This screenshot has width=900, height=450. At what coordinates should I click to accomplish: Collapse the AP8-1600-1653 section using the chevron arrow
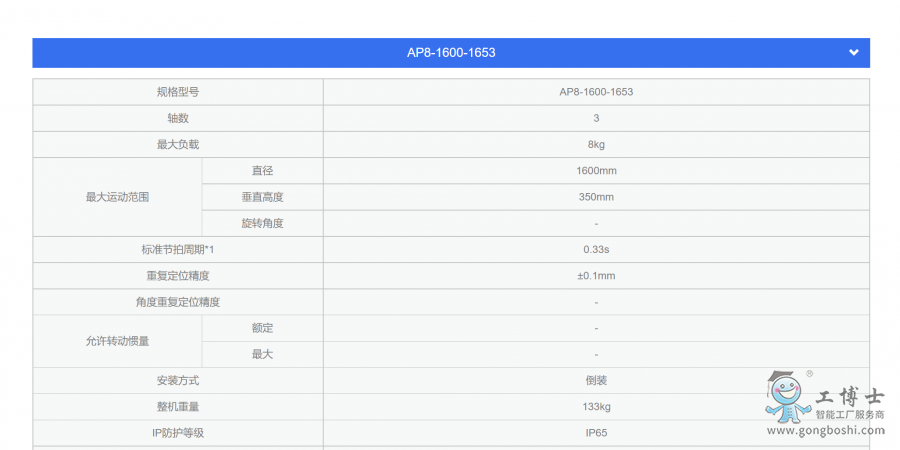(x=853, y=53)
